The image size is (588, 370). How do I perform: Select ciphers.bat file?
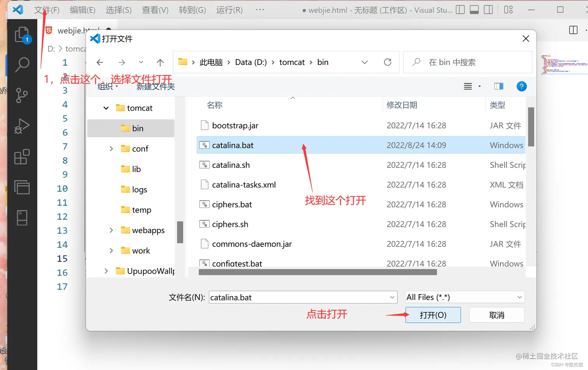(x=361, y=204)
